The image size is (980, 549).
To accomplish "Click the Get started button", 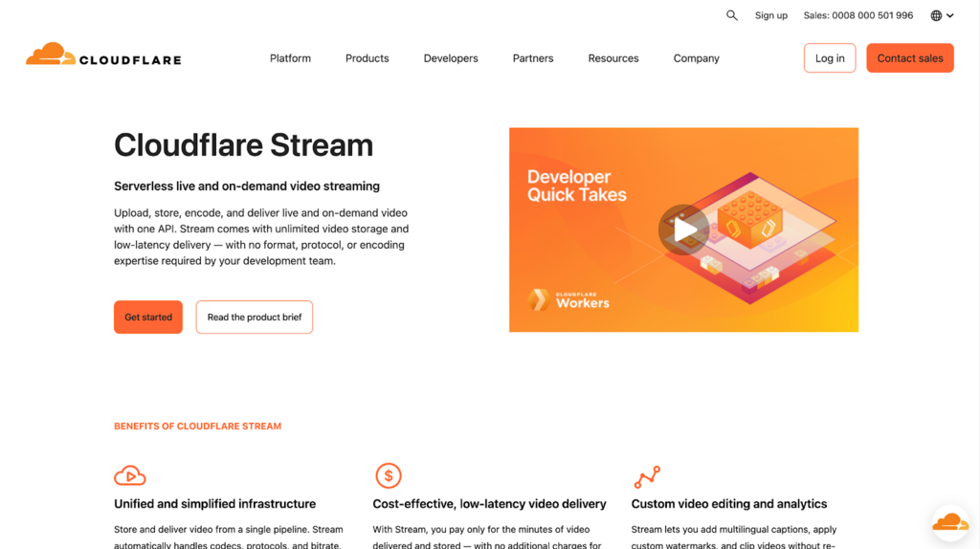I will (148, 318).
